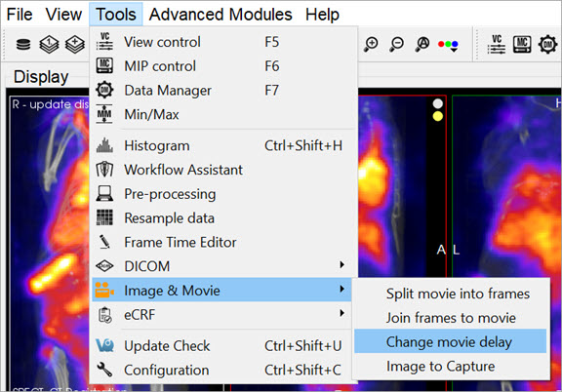This screenshot has width=562, height=392.
Task: Open the View control toolbar icon at right
Action: tap(497, 44)
